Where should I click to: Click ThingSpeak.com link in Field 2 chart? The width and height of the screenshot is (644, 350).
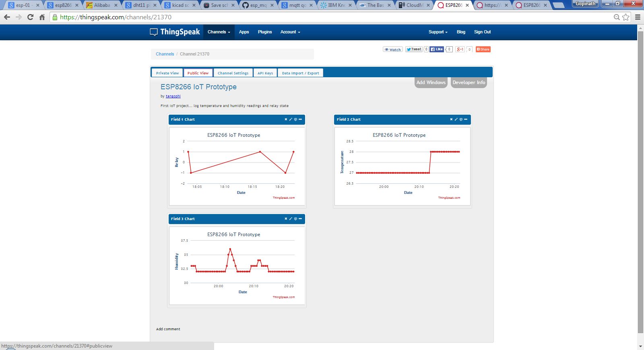click(x=449, y=198)
